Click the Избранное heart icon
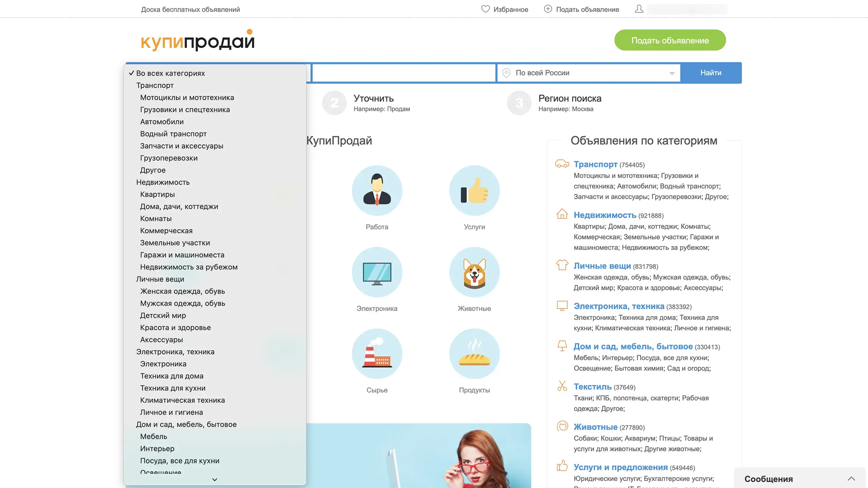Viewport: 868px width, 488px height. pyautogui.click(x=485, y=9)
